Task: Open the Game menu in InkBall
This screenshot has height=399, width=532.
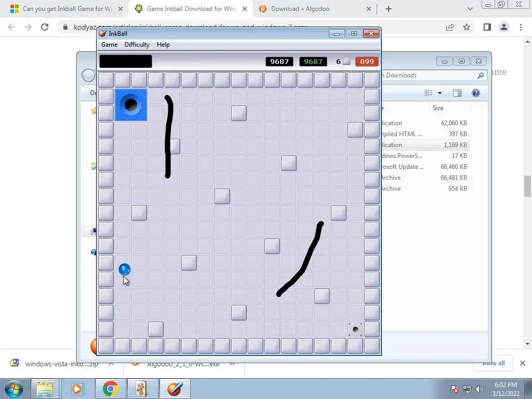Action: (109, 45)
